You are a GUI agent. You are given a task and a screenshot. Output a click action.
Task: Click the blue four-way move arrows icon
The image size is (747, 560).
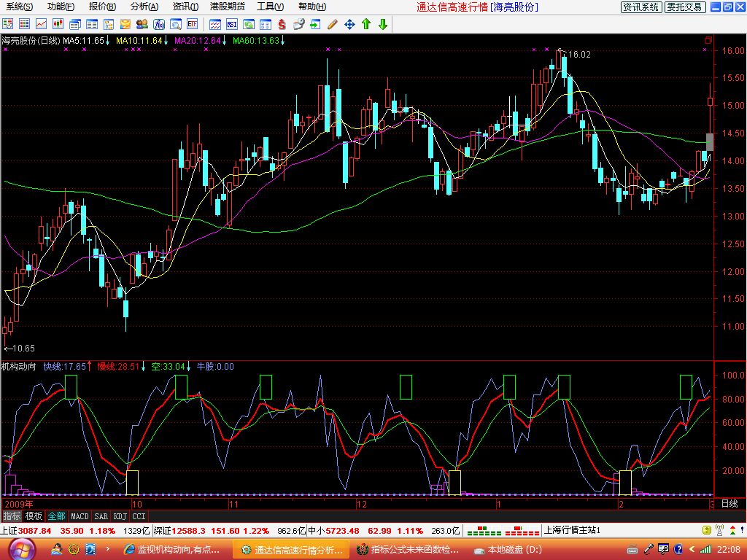tap(349, 24)
